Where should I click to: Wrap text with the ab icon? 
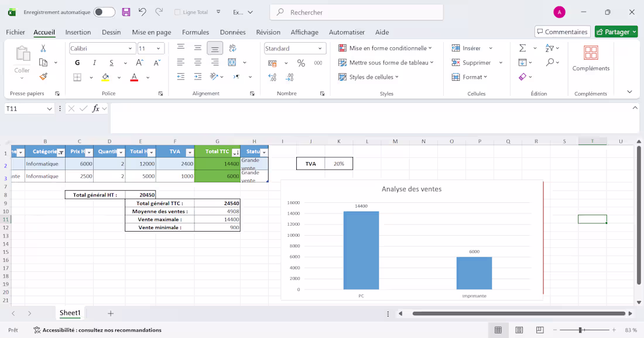232,48
